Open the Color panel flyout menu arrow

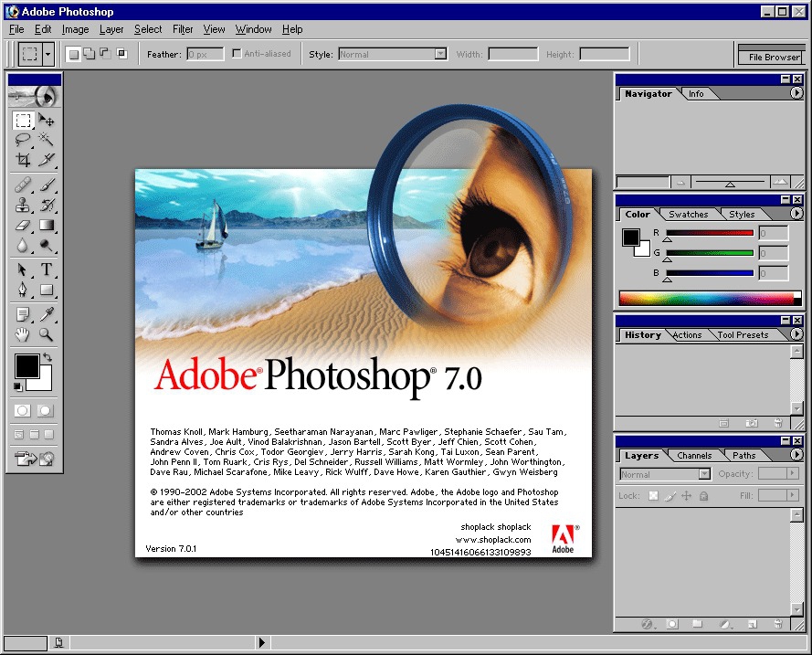pos(796,214)
